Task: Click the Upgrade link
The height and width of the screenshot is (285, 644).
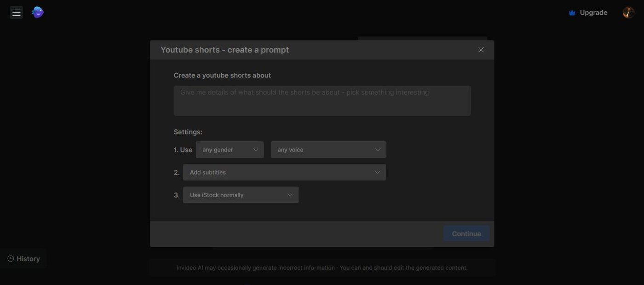Action: (x=593, y=13)
